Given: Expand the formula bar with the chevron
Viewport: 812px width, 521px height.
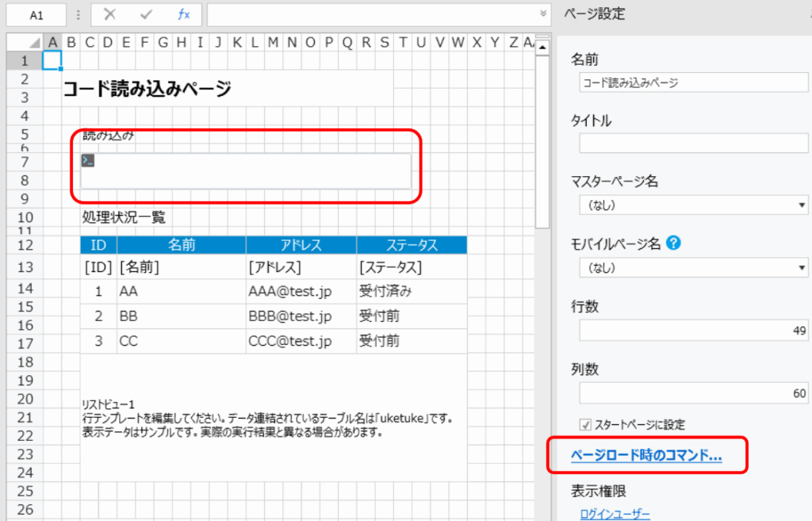Looking at the screenshot, I should coord(543,13).
